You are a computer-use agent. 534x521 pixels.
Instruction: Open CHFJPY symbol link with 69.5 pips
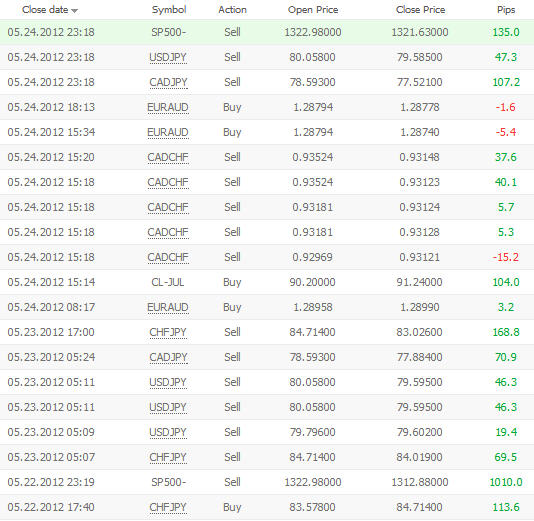pyautogui.click(x=168, y=457)
